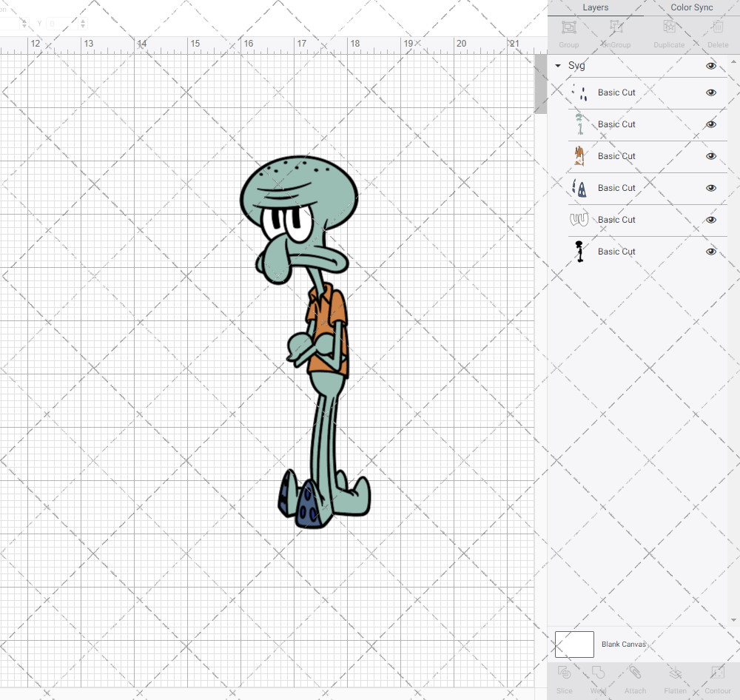Select the Flatten tool
The height and width of the screenshot is (700, 740).
(x=676, y=672)
